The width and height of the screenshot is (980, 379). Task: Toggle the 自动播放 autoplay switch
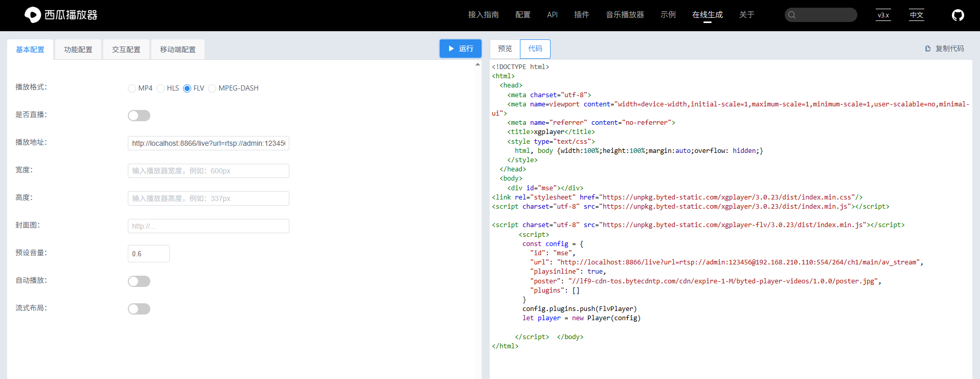(x=139, y=281)
